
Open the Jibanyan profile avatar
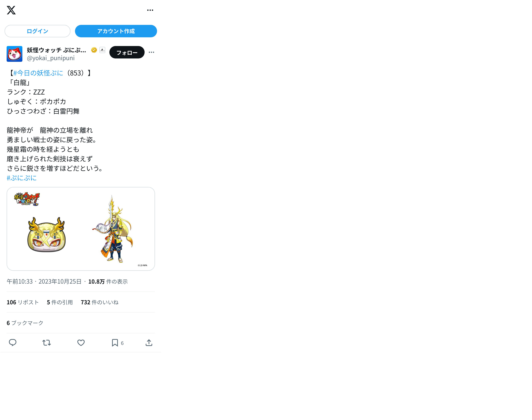click(15, 54)
